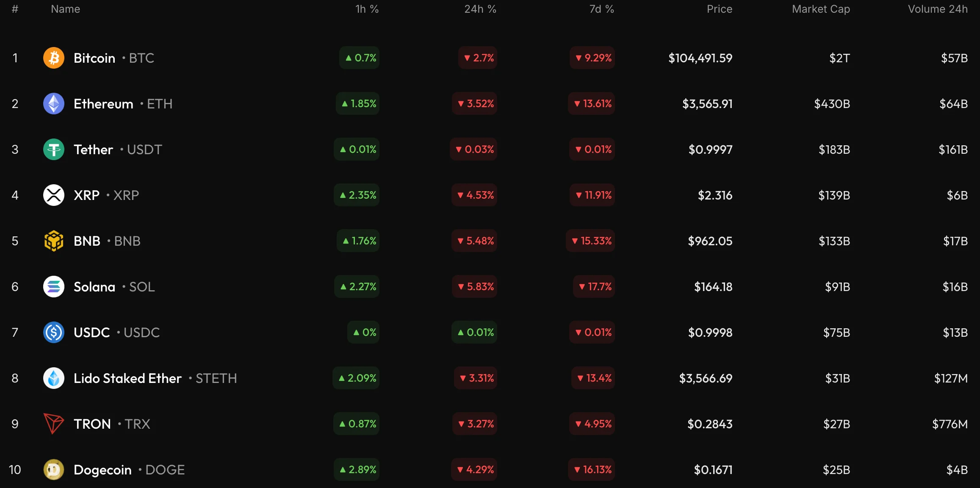
Task: Sort coins by Price column header
Action: 719,9
